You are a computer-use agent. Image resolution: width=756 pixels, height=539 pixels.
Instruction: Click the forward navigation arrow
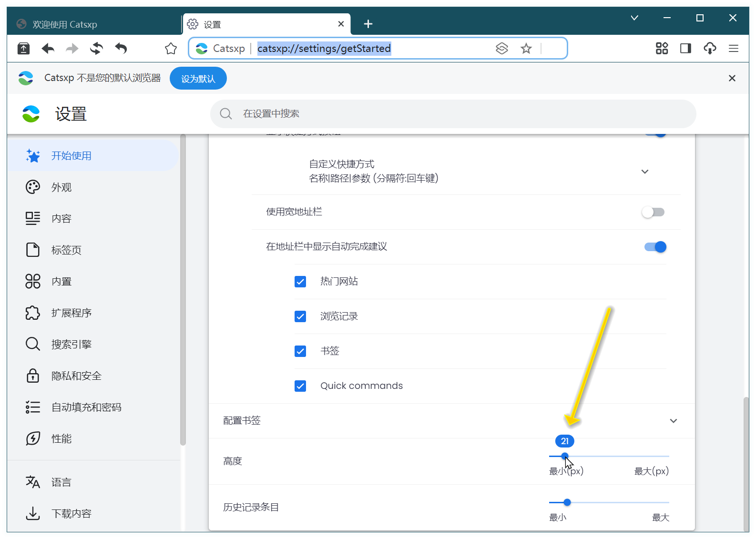coord(72,48)
